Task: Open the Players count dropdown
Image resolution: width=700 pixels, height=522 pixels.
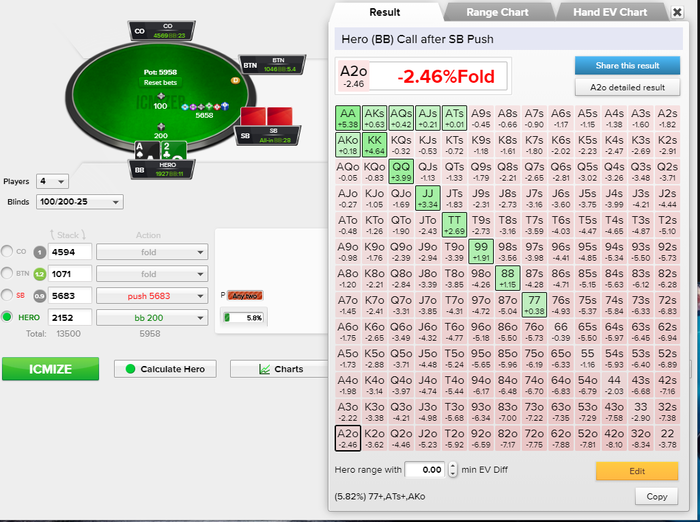Action: click(52, 181)
